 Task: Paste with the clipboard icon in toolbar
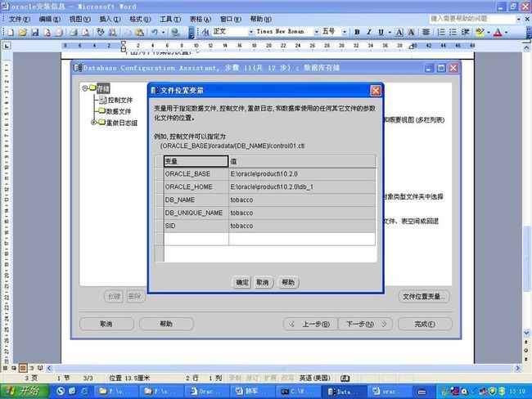point(139,32)
